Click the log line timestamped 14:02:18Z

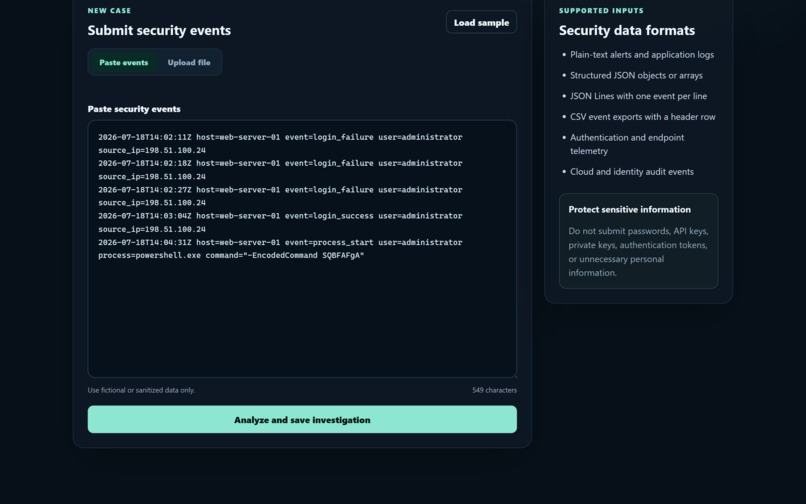280,170
